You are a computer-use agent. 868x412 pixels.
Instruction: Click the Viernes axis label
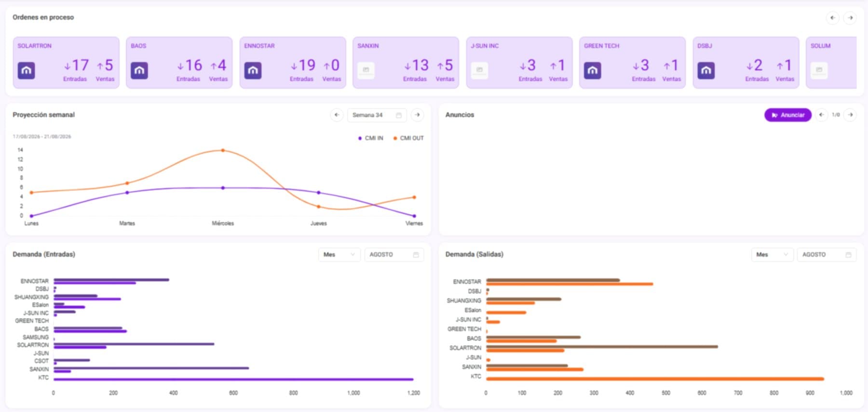(414, 224)
